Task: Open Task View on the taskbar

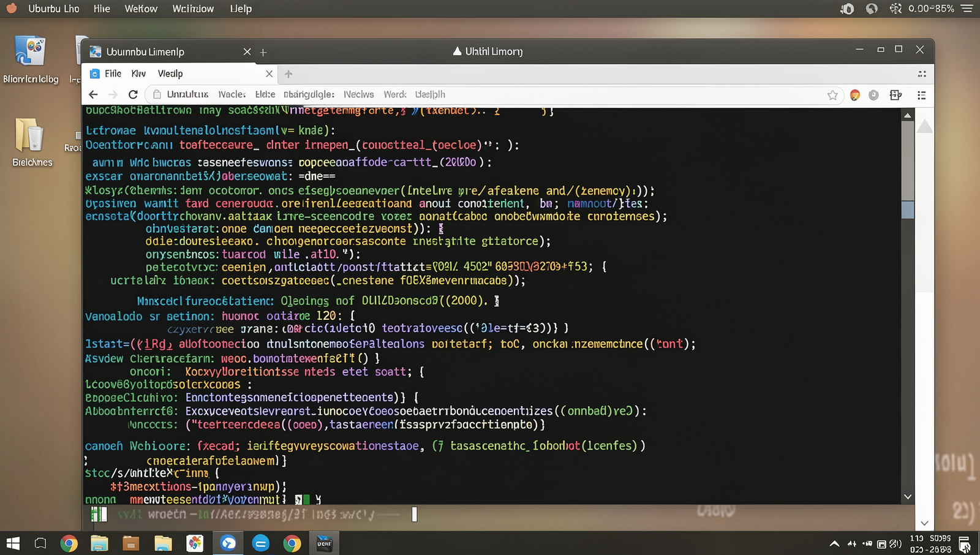Action: pyautogui.click(x=40, y=543)
